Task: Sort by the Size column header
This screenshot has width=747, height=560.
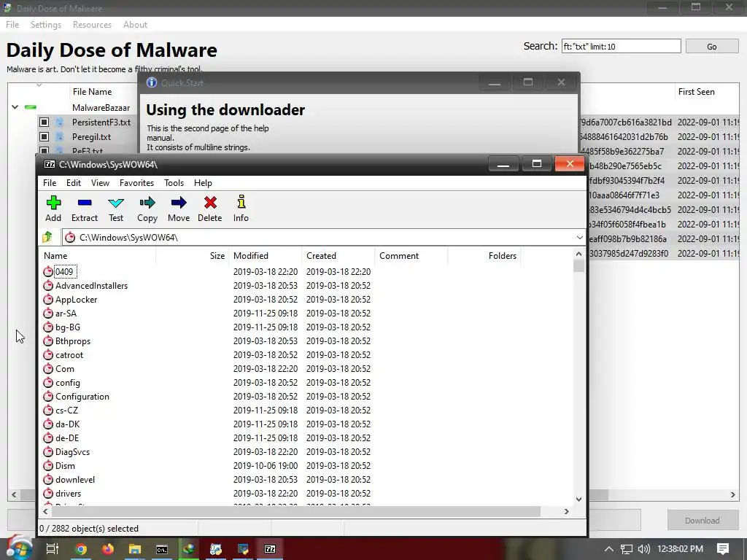Action: (x=193, y=256)
